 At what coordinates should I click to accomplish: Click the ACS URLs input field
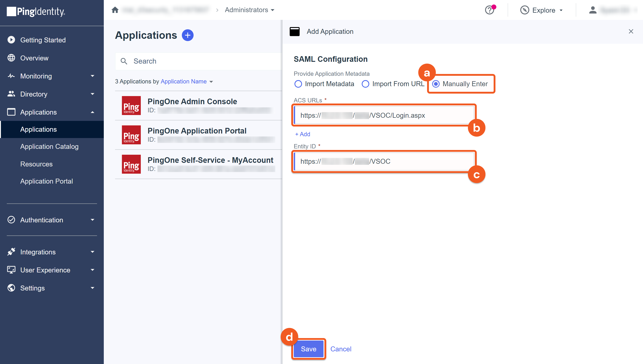[384, 115]
